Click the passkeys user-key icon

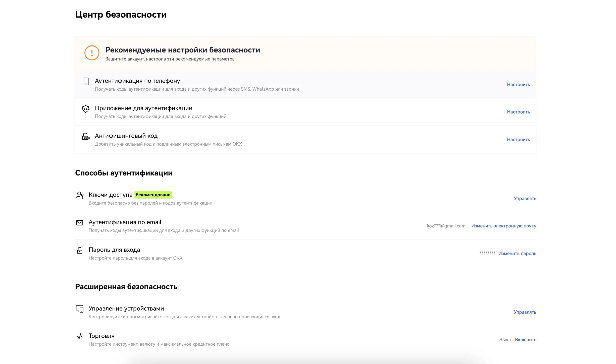click(x=80, y=195)
